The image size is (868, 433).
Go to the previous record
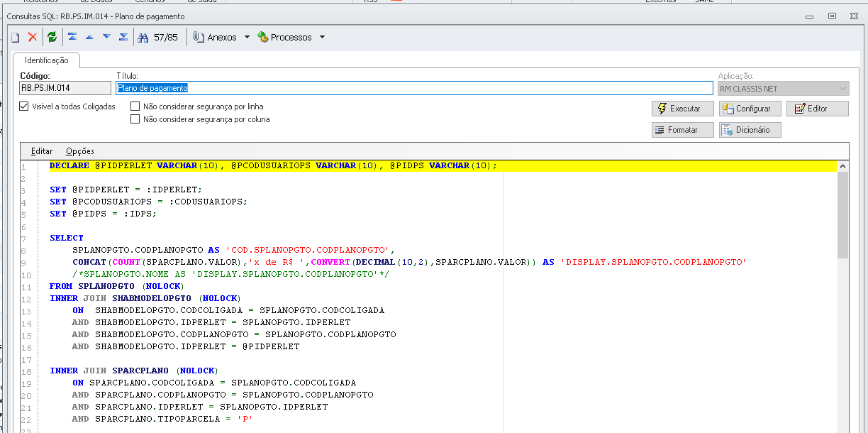click(89, 37)
